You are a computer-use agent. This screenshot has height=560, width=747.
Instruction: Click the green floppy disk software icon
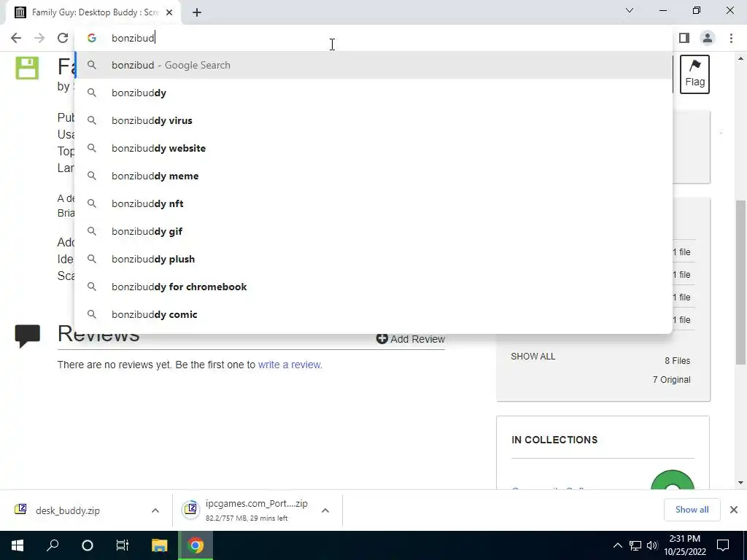point(27,68)
